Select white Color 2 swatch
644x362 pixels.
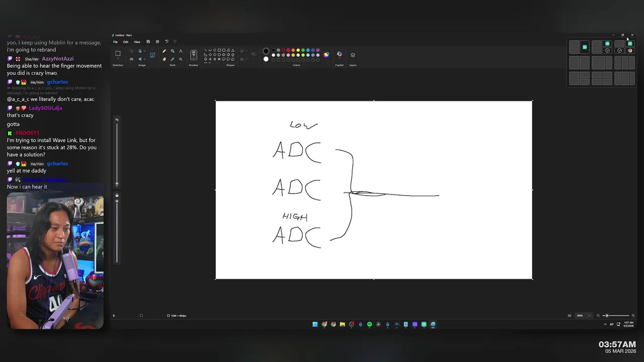tap(266, 59)
